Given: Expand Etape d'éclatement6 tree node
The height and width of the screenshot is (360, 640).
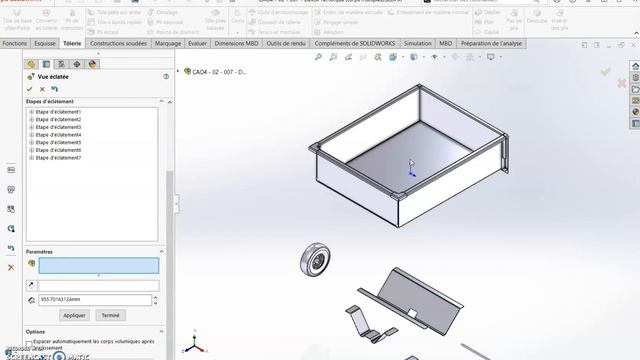Looking at the screenshot, I should (31, 150).
